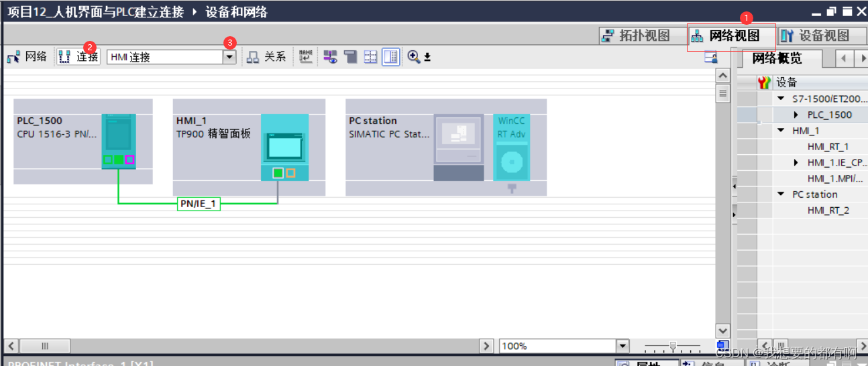Click the download arrow icon beside magnifier
This screenshot has width=868, height=366.
pyautogui.click(x=427, y=58)
